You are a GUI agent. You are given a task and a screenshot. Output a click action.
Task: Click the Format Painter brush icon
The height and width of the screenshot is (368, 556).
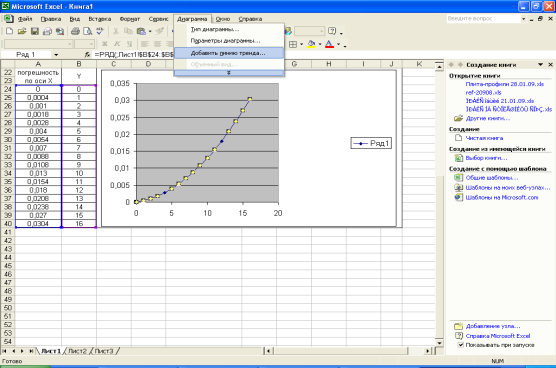click(160, 31)
